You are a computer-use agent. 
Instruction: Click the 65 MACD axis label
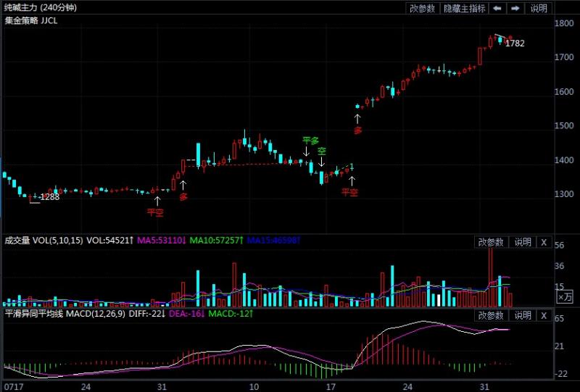pos(559,318)
